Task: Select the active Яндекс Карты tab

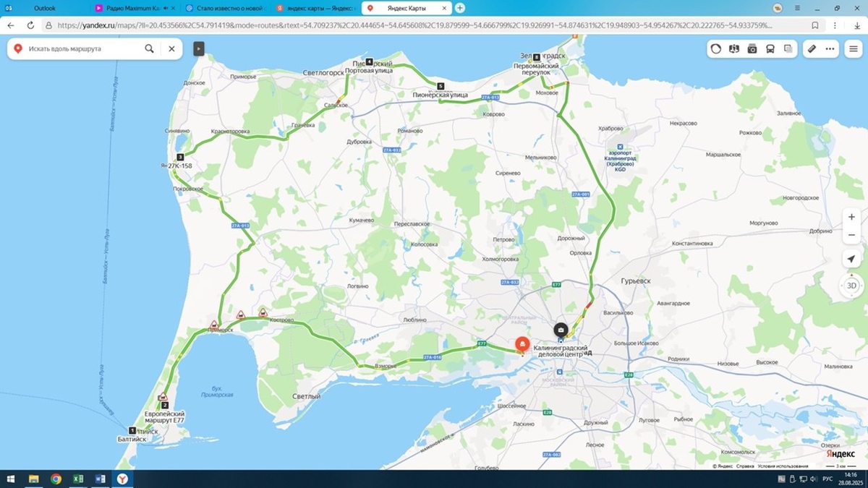Action: pos(406,8)
